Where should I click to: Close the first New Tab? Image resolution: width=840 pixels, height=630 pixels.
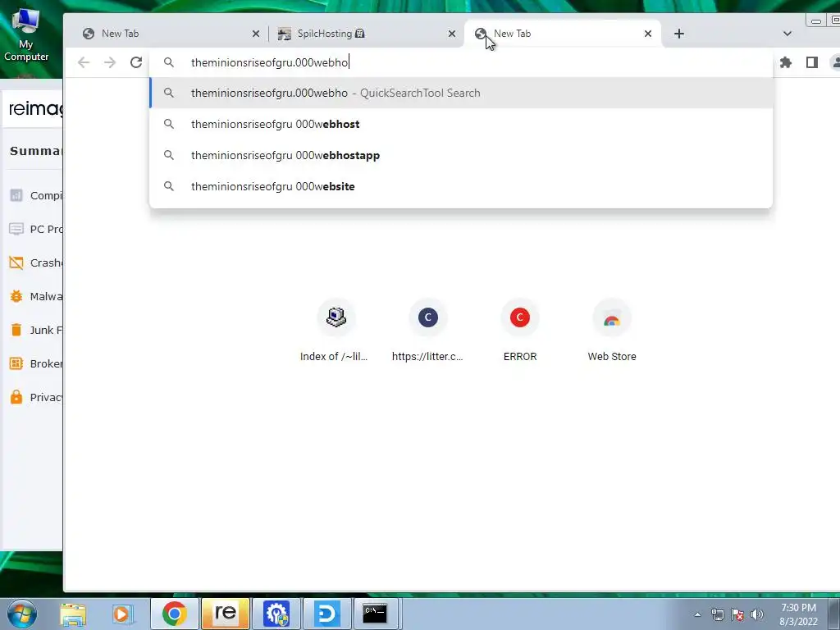(x=256, y=34)
